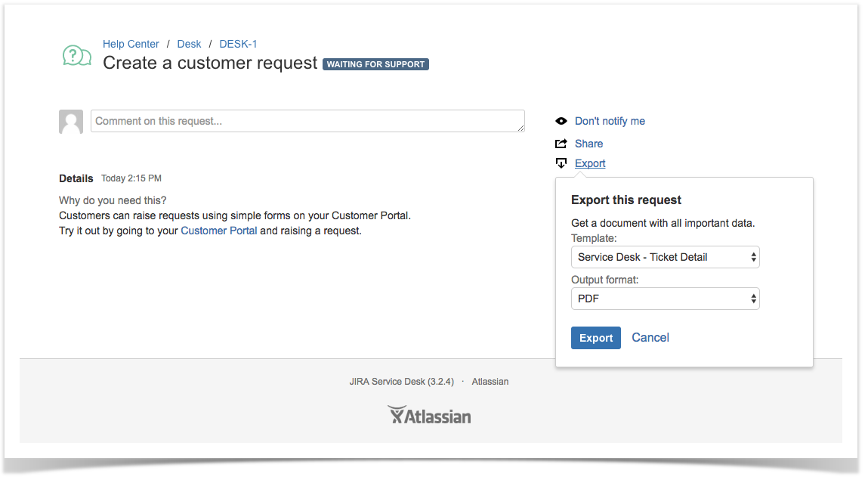Viewport: 868px width, 480px height.
Task: Open the DESK-1 breadcrumb link
Action: click(x=238, y=44)
